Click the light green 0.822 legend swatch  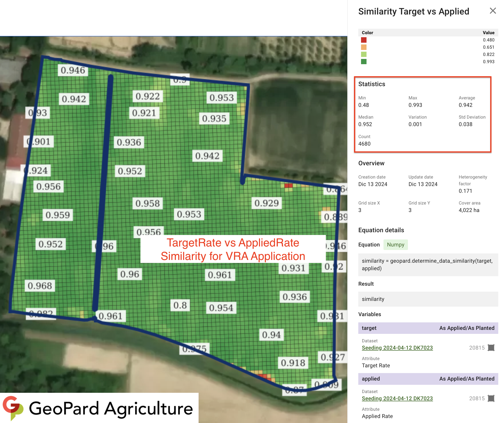coord(364,54)
